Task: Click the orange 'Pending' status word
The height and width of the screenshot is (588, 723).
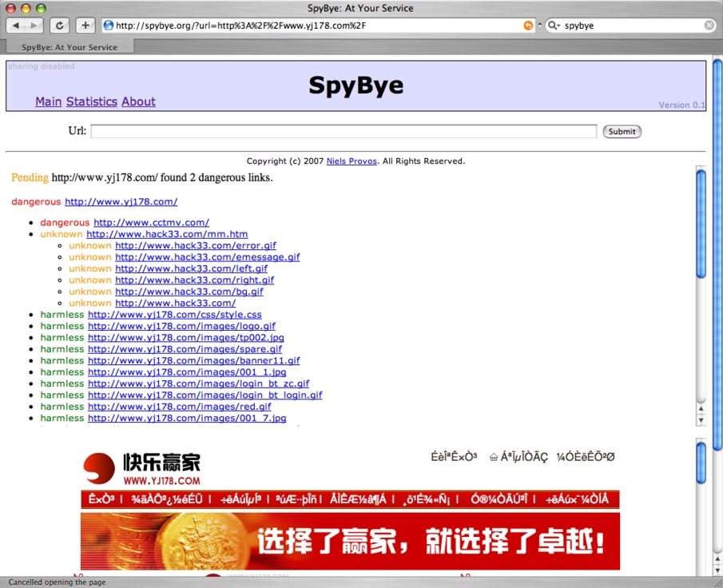Action: pos(30,177)
